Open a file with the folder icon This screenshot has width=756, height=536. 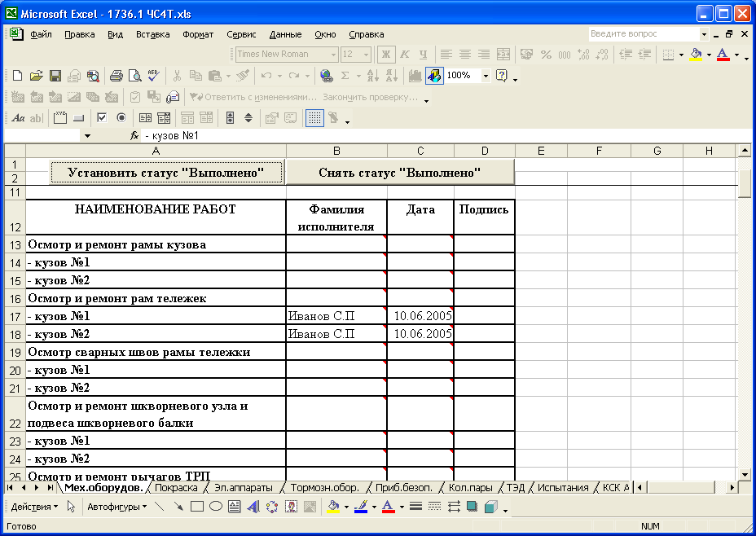pos(36,76)
